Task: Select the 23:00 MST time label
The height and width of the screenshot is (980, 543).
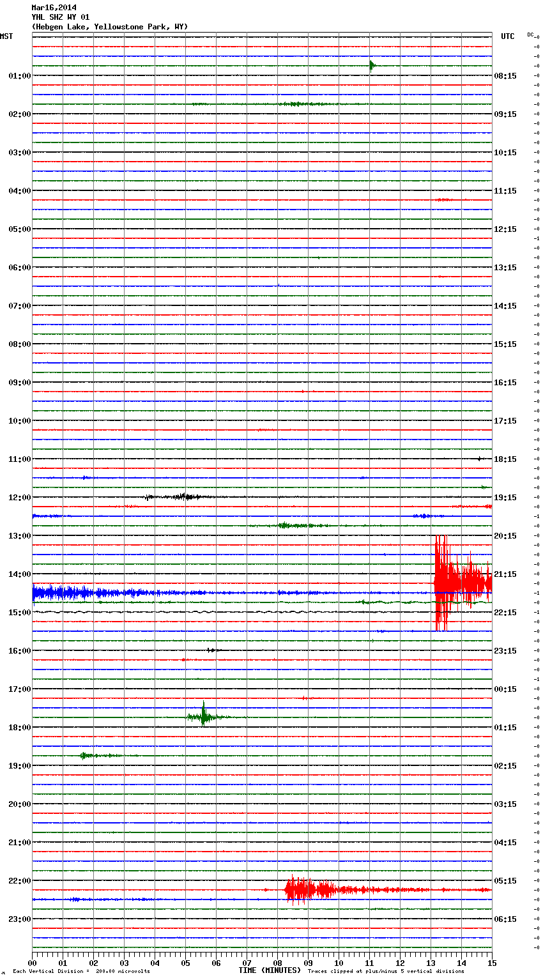Action: [20, 919]
